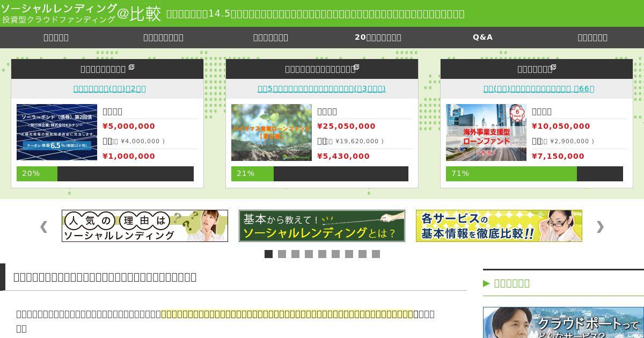Image resolution: width=644 pixels, height=338 pixels.
Task: Select the eighth carousel pagination dot
Action: [x=362, y=254]
